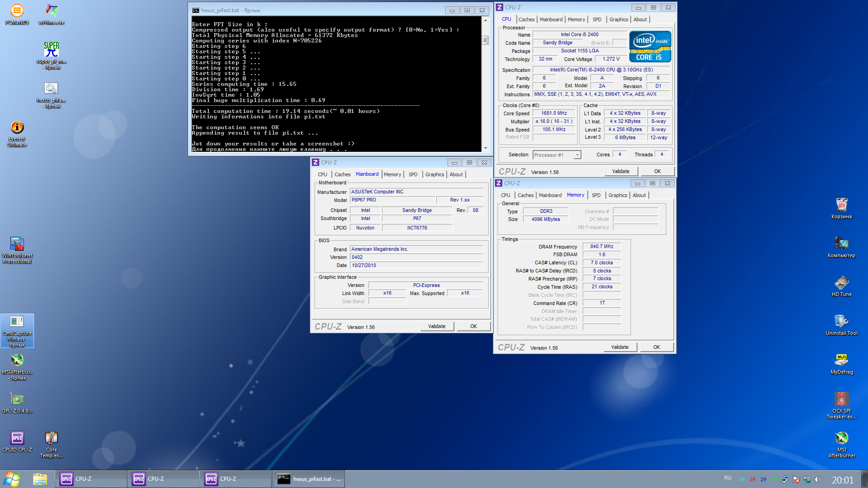The image size is (868, 488).
Task: Click the RU language indicator
Action: click(727, 478)
